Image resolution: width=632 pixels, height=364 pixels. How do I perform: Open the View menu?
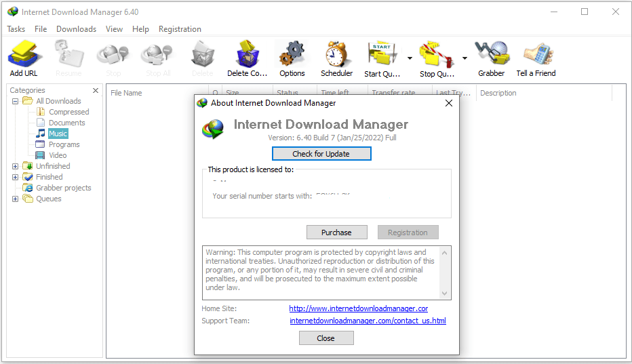[114, 29]
